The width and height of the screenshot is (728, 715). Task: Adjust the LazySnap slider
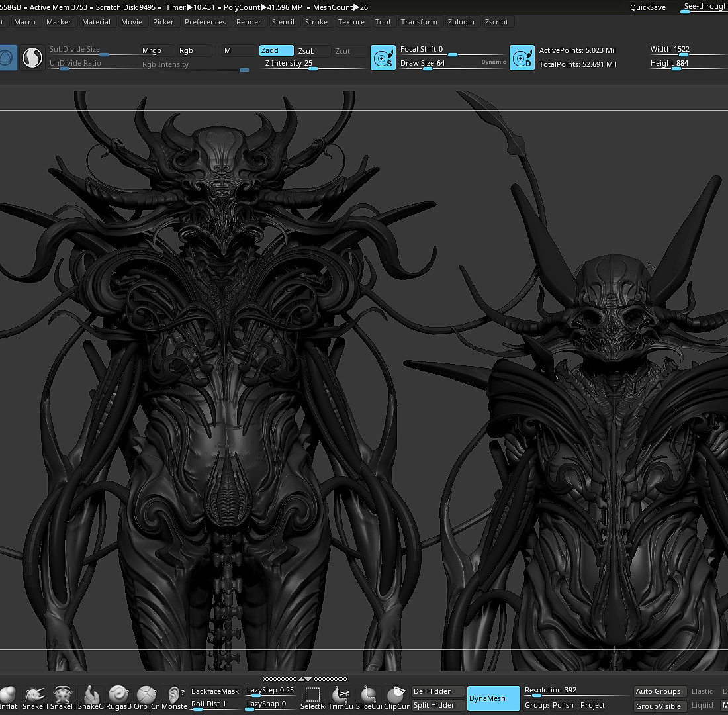click(x=270, y=705)
